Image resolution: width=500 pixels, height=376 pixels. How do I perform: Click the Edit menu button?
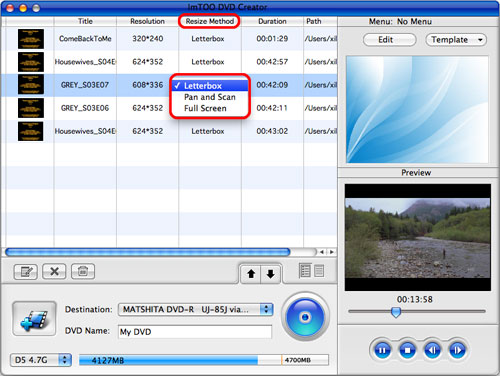pyautogui.click(x=389, y=40)
